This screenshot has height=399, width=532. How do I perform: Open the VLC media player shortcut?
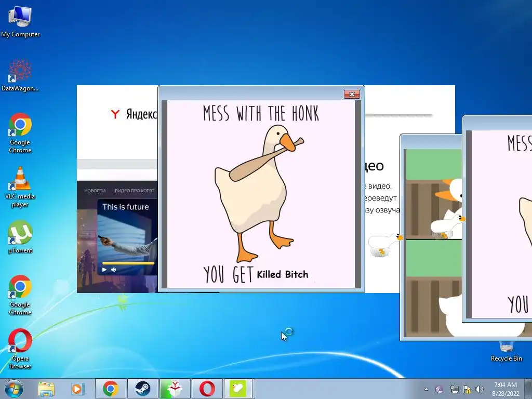click(20, 187)
